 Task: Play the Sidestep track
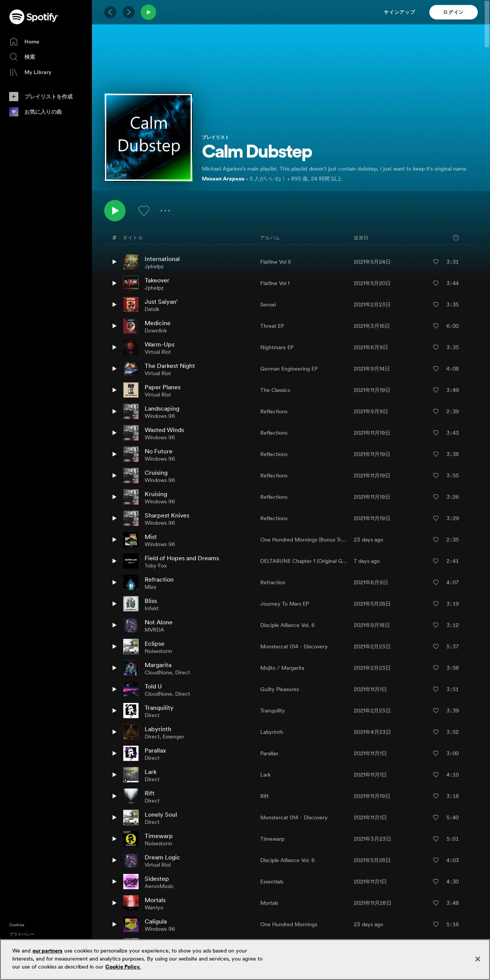click(114, 882)
